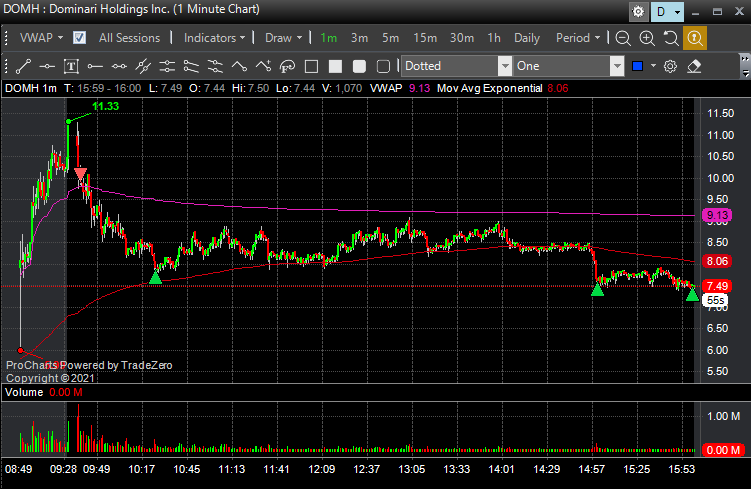Click the red down-triangle sell marker
The image size is (751, 489).
pyautogui.click(x=80, y=173)
